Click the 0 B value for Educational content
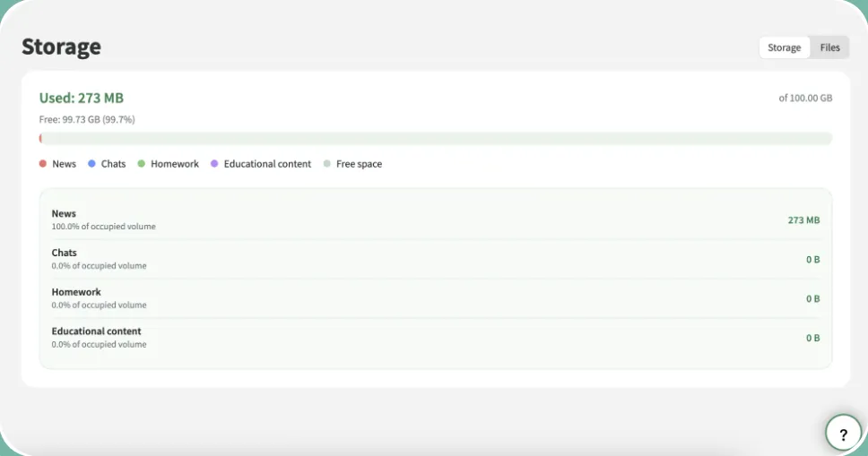This screenshot has width=868, height=456. click(x=812, y=338)
